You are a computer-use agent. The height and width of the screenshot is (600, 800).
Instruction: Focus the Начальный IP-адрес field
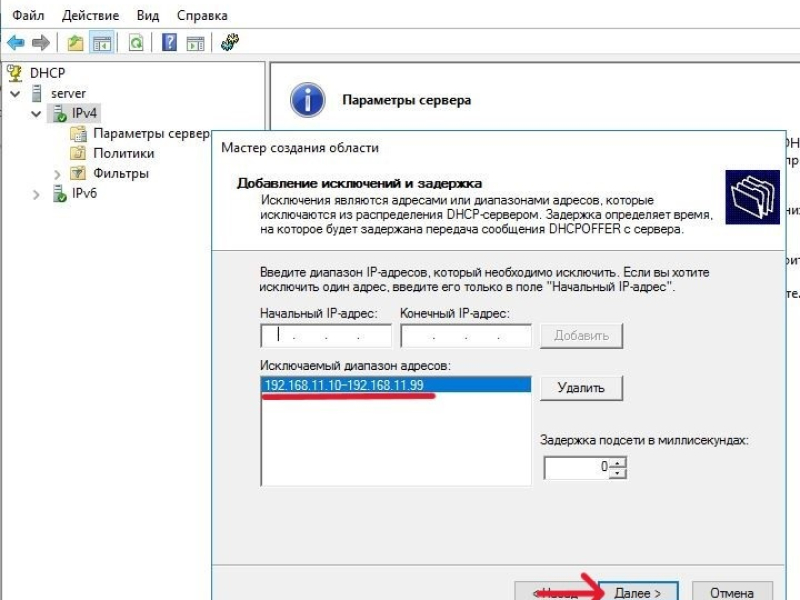326,336
